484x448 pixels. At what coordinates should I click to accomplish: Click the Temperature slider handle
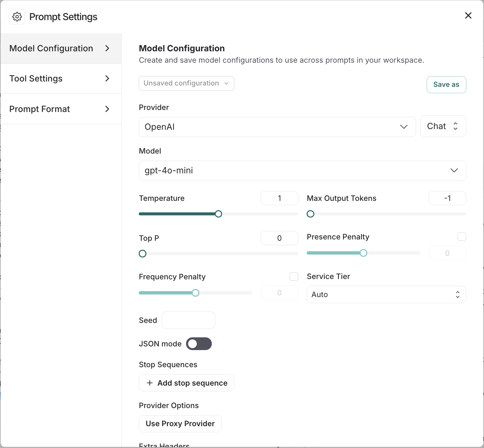click(219, 214)
